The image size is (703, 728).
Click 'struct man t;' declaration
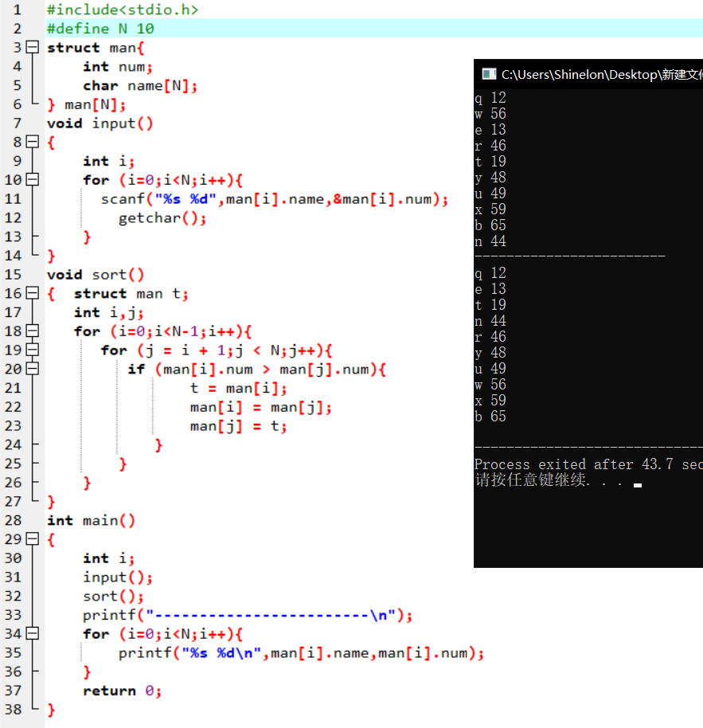click(131, 294)
